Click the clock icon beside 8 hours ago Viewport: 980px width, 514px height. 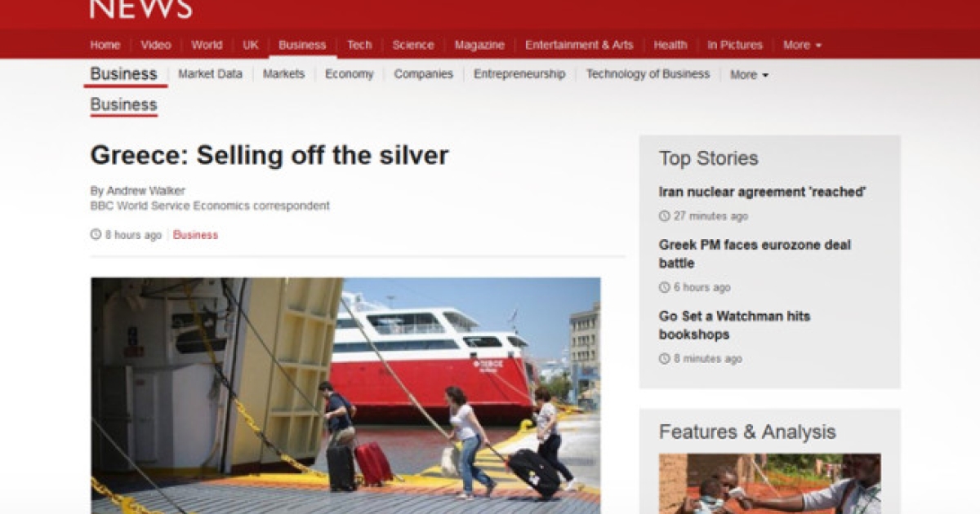pos(96,235)
